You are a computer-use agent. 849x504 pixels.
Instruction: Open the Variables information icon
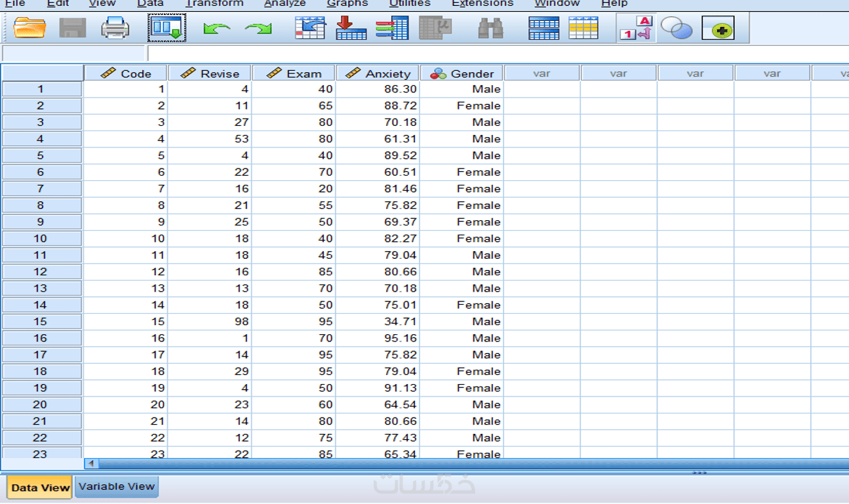coord(392,28)
